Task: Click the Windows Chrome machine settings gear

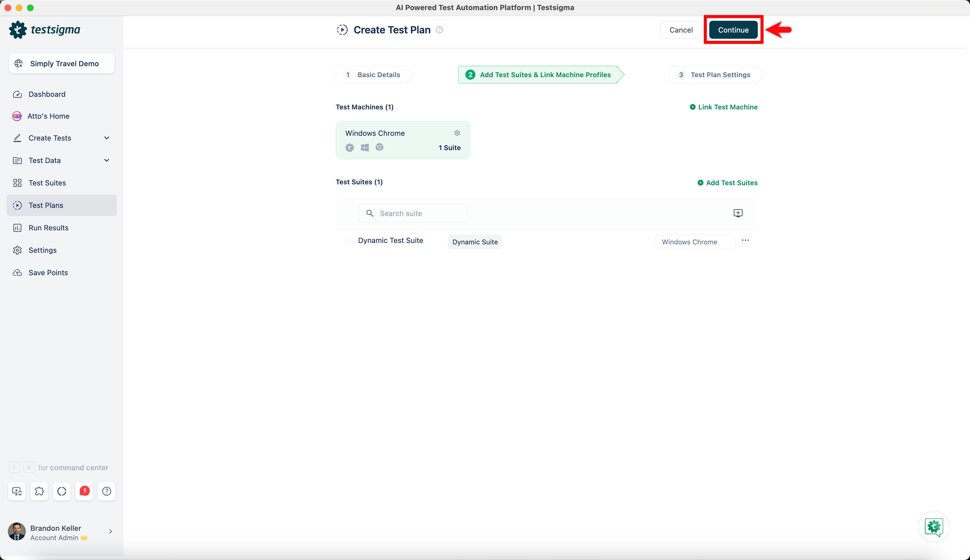Action: click(457, 133)
